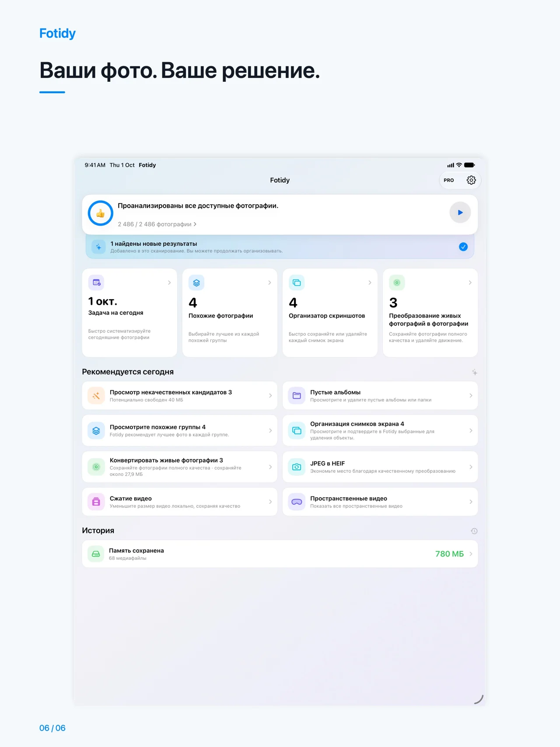Open the JPEG в HEIF row
This screenshot has width=560, height=747.
(x=380, y=467)
